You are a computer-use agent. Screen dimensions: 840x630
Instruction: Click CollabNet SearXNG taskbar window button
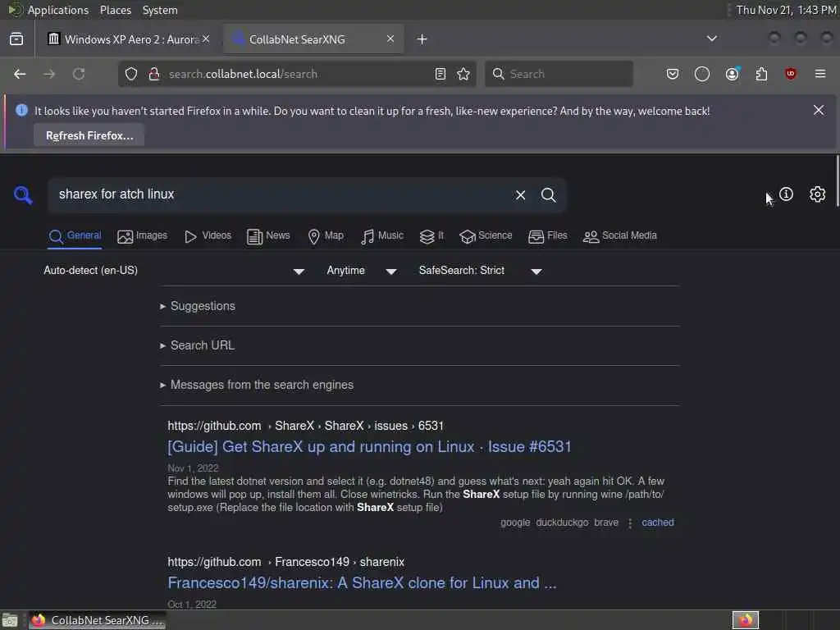[x=98, y=620]
